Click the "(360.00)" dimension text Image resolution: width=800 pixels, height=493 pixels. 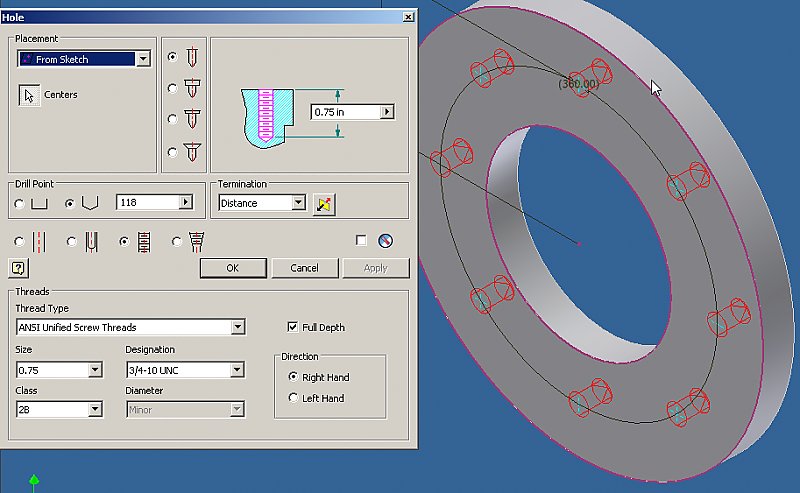pos(579,84)
